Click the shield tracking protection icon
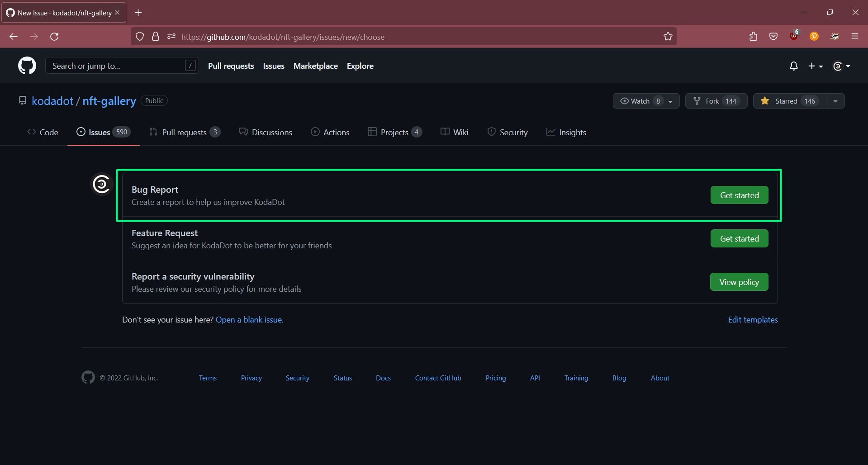 click(140, 37)
